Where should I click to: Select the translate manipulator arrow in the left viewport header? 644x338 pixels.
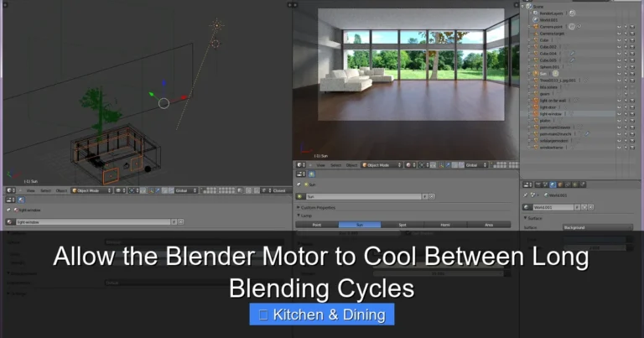pyautogui.click(x=158, y=190)
